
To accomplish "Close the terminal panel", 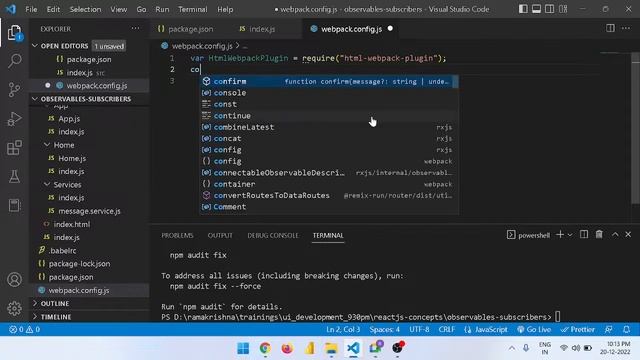I will click(x=628, y=234).
